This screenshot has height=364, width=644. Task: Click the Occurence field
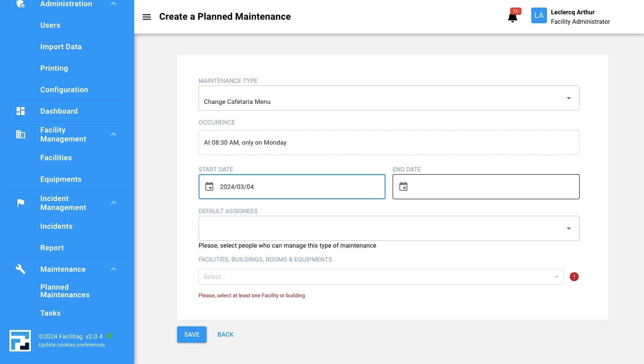pyautogui.click(x=389, y=142)
